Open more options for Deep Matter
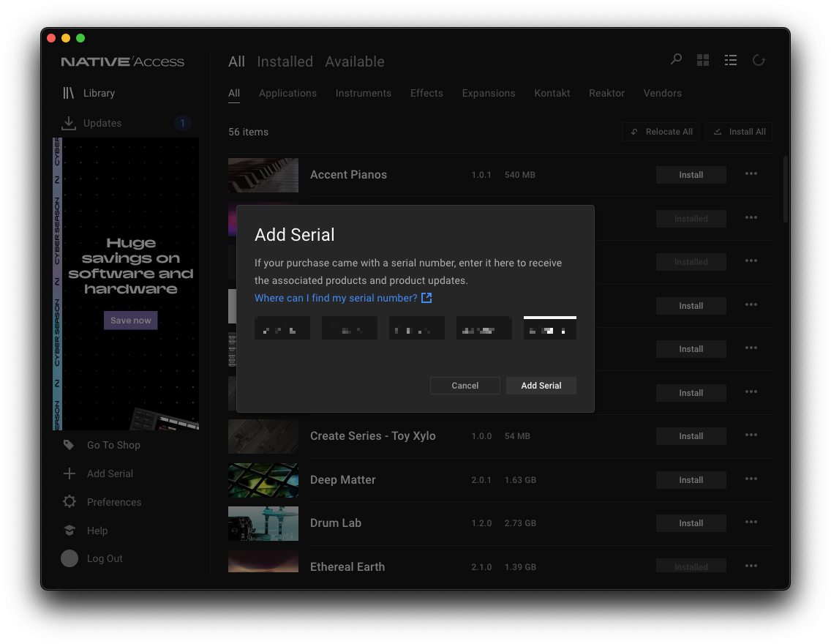Image resolution: width=831 pixels, height=644 pixels. tap(751, 479)
